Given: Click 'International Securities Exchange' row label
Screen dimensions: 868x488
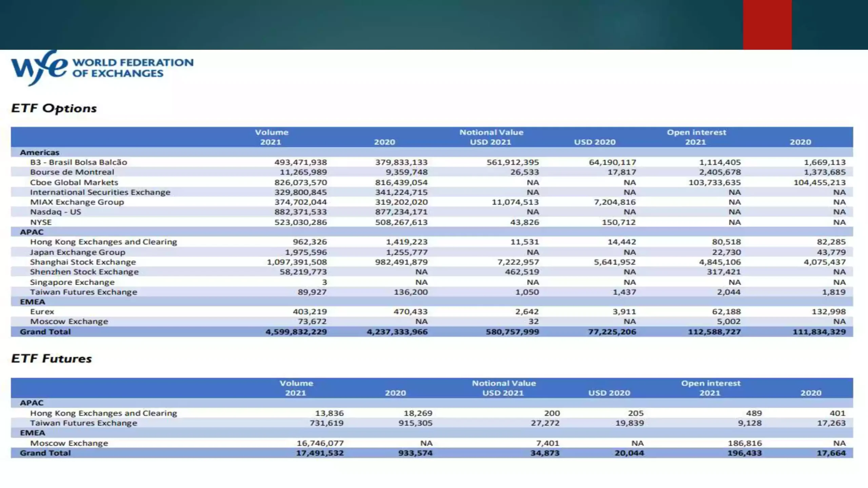Looking at the screenshot, I should coord(100,192).
